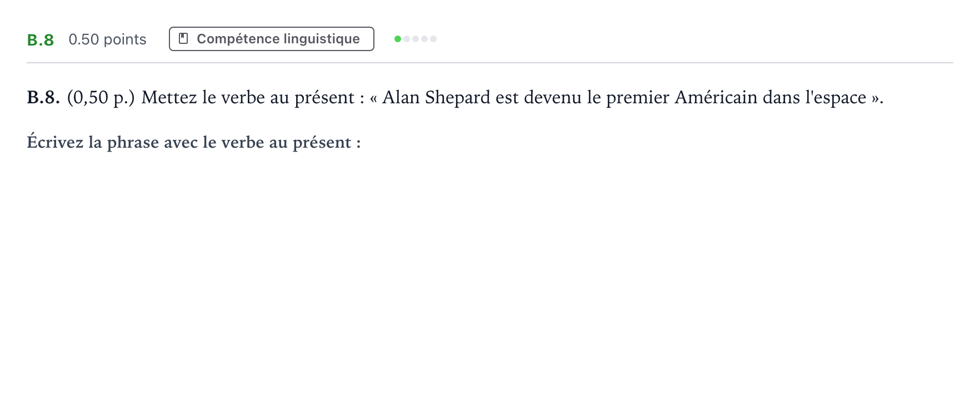Click the instruction Mettez le verbe au présent
The width and height of the screenshot is (980, 401).
pyautogui.click(x=248, y=98)
